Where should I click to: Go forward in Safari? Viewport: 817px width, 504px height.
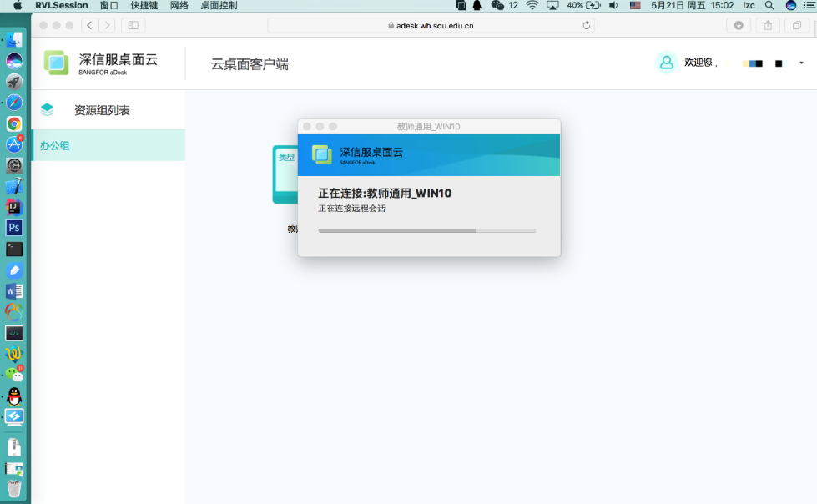click(108, 25)
